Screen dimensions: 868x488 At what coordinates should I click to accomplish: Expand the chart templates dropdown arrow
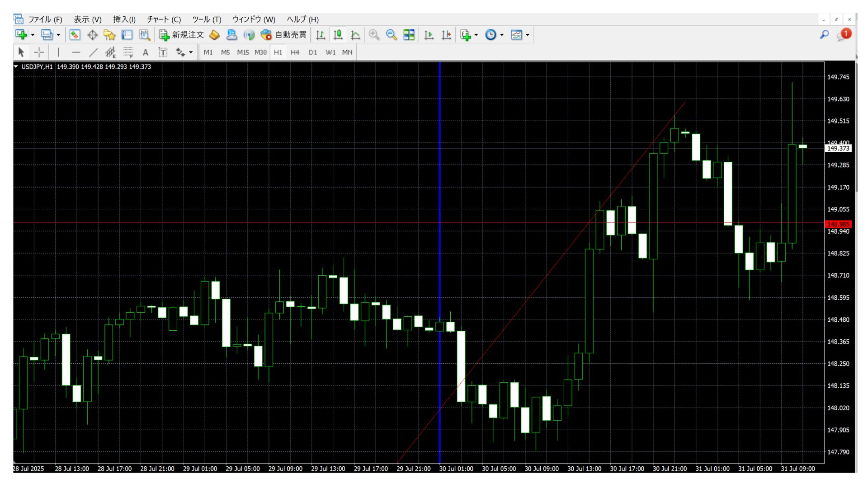528,35
